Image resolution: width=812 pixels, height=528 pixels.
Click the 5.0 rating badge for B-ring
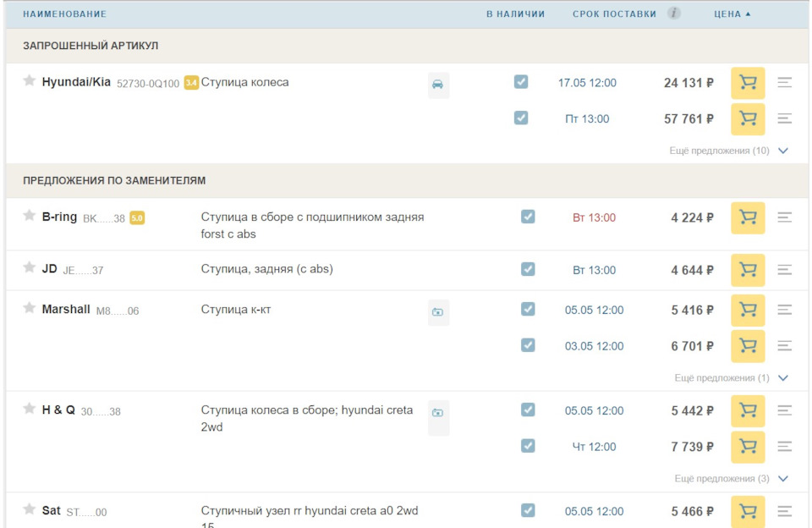tap(137, 218)
